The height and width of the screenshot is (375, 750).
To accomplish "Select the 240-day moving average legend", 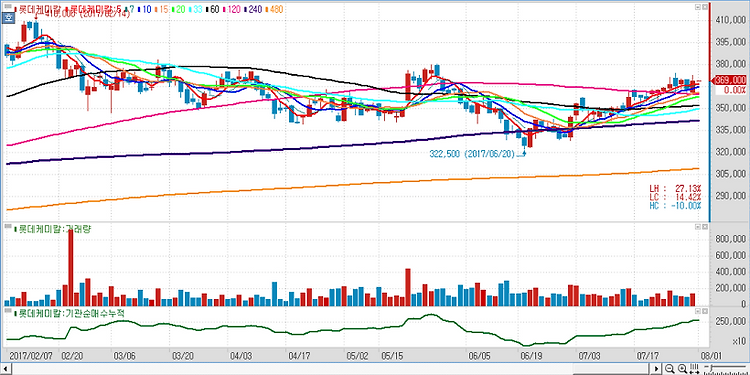I will click(253, 9).
